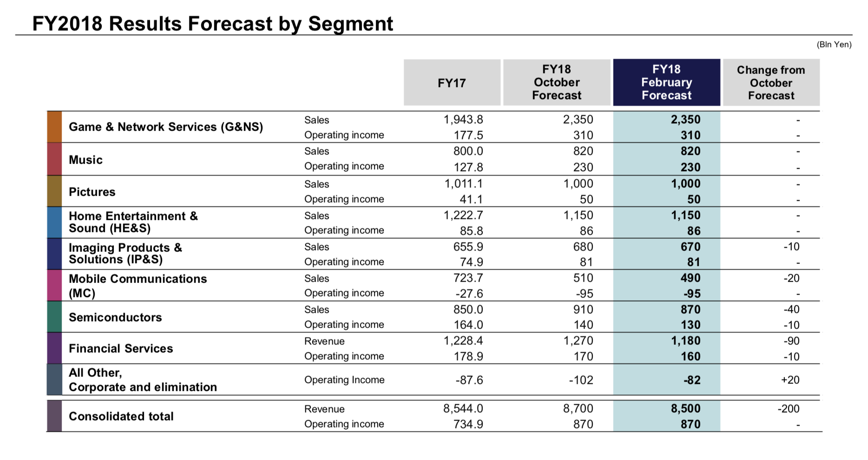The image size is (868, 460).
Task: Click the orange Game & Network Services swatch
Action: (54, 127)
